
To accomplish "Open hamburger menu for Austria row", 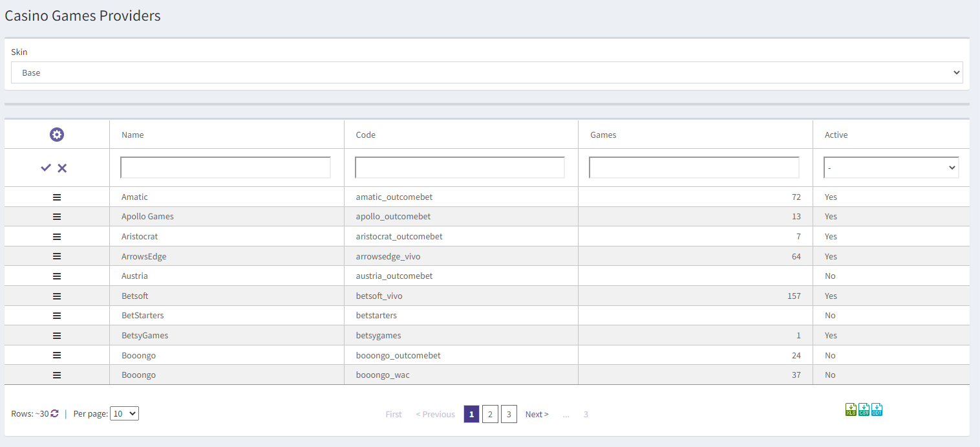I will click(x=57, y=276).
